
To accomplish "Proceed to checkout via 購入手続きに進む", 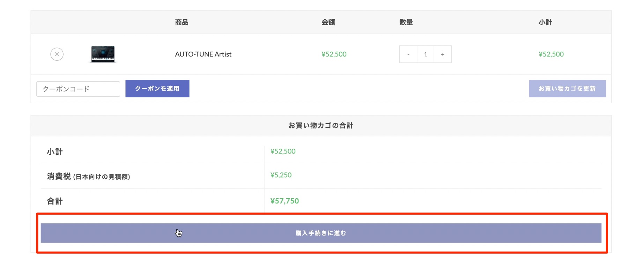I will [x=321, y=233].
